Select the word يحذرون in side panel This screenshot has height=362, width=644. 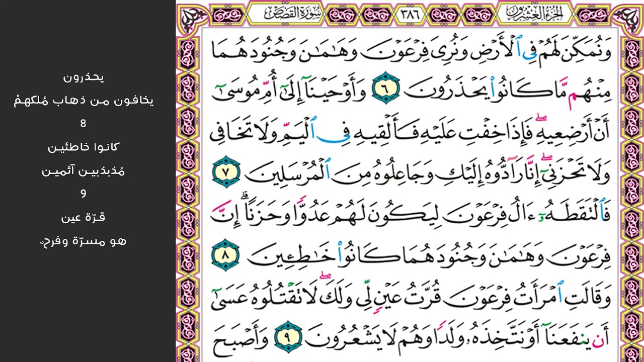click(x=84, y=77)
